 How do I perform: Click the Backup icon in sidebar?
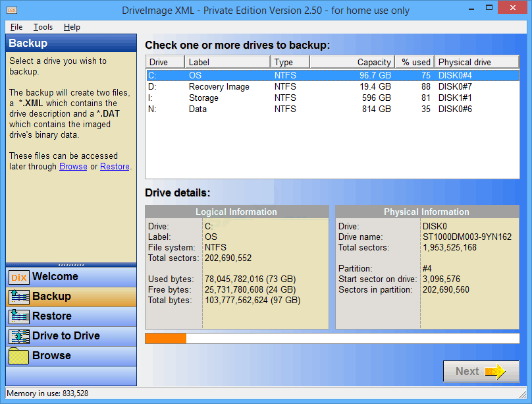[x=19, y=297]
